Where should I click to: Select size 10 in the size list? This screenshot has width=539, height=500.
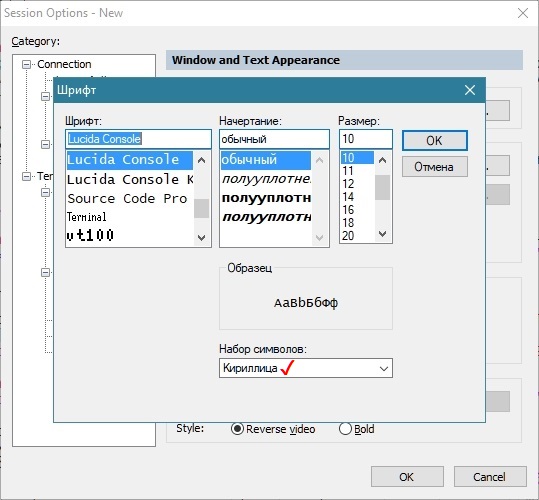(x=357, y=158)
